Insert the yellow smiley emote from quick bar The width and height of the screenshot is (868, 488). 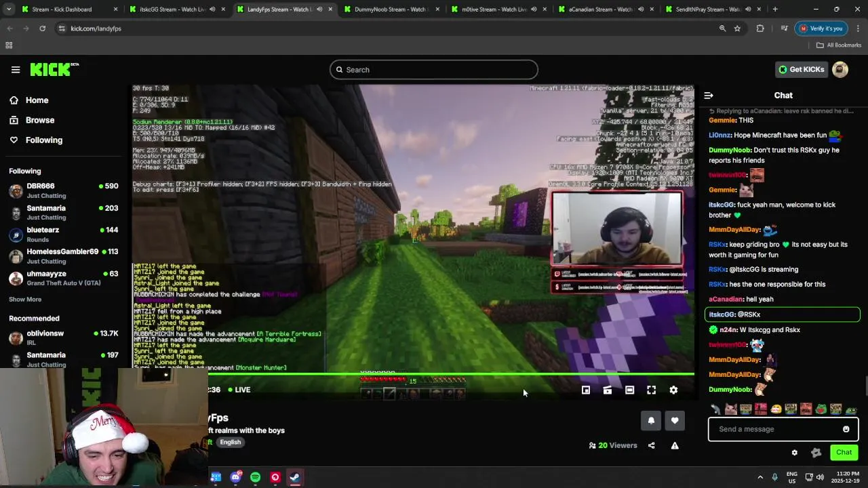[x=776, y=409]
